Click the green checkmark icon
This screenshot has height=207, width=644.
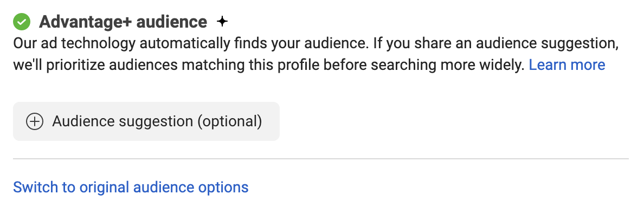point(22,22)
